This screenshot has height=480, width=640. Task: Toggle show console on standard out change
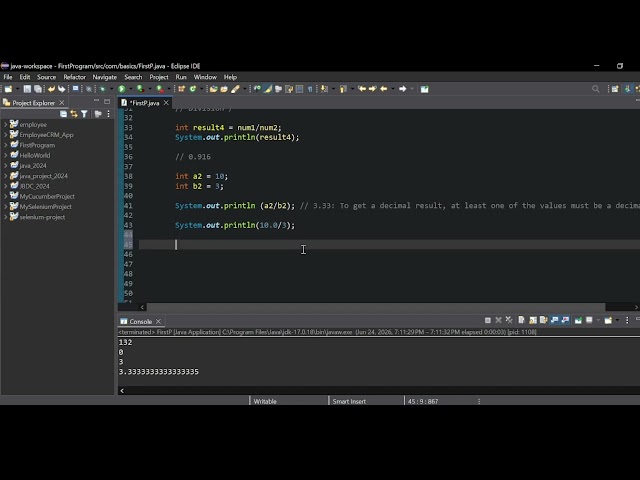click(554, 320)
